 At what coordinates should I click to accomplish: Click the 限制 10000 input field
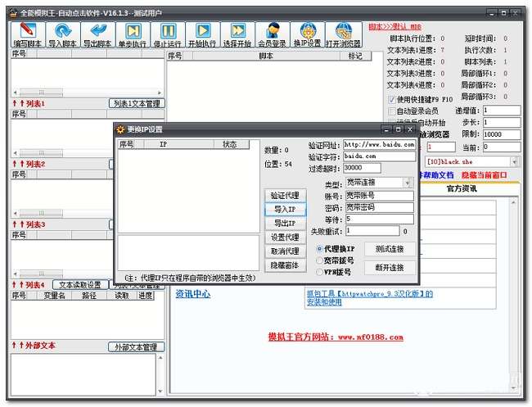coord(502,134)
